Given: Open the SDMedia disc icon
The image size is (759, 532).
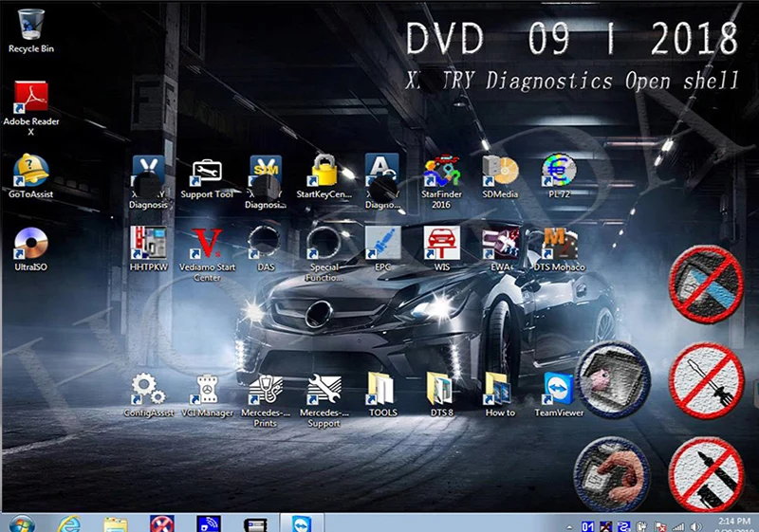Looking at the screenshot, I should pos(500,176).
